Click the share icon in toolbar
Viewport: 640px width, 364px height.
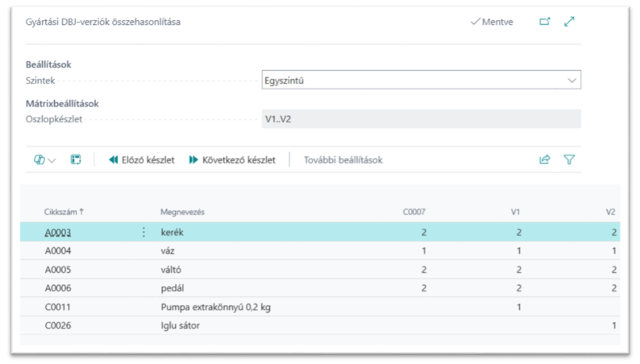pos(545,159)
